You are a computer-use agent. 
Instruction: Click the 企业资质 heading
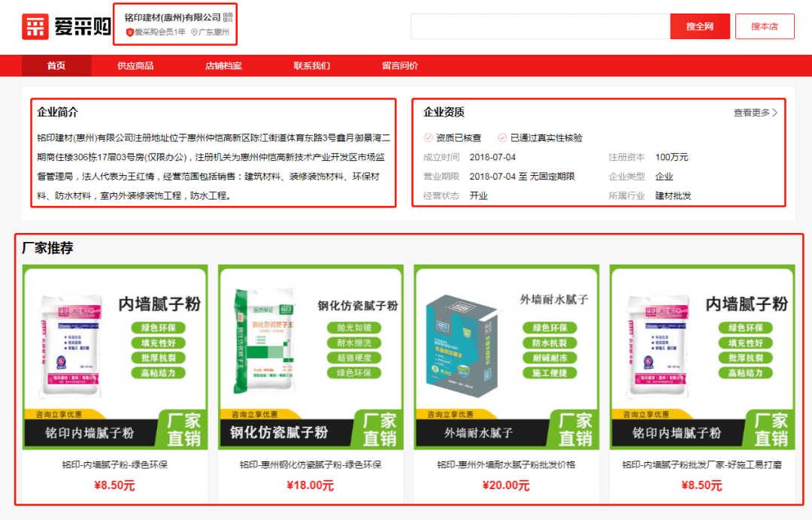tap(444, 112)
